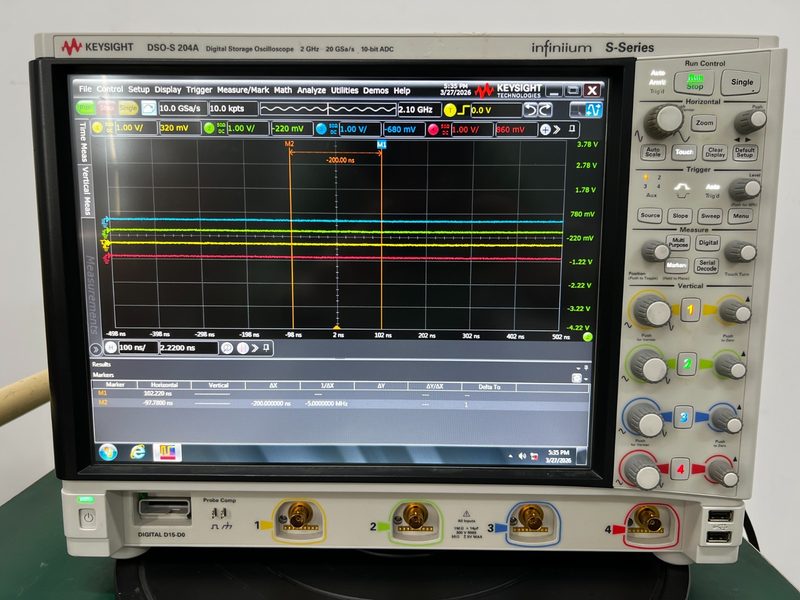Click the yellow Single acquisition button

point(128,108)
